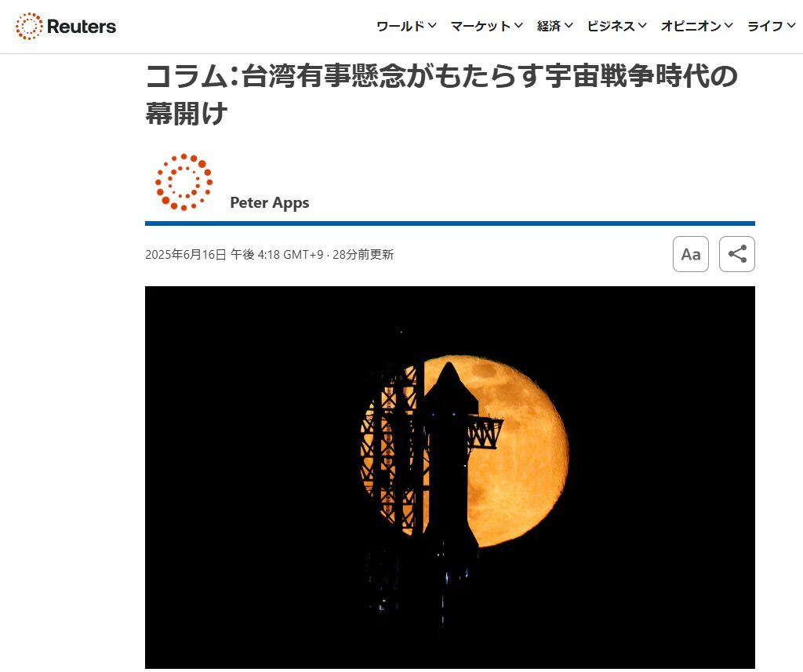This screenshot has height=672, width=803.
Task: Click the article date timestamp
Action: 234,255
